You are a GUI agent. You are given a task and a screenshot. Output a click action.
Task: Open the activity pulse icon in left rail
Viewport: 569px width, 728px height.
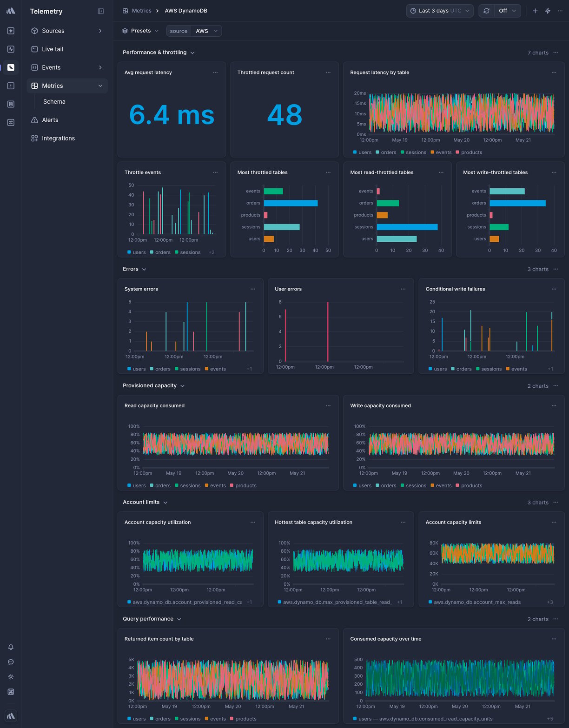click(11, 49)
